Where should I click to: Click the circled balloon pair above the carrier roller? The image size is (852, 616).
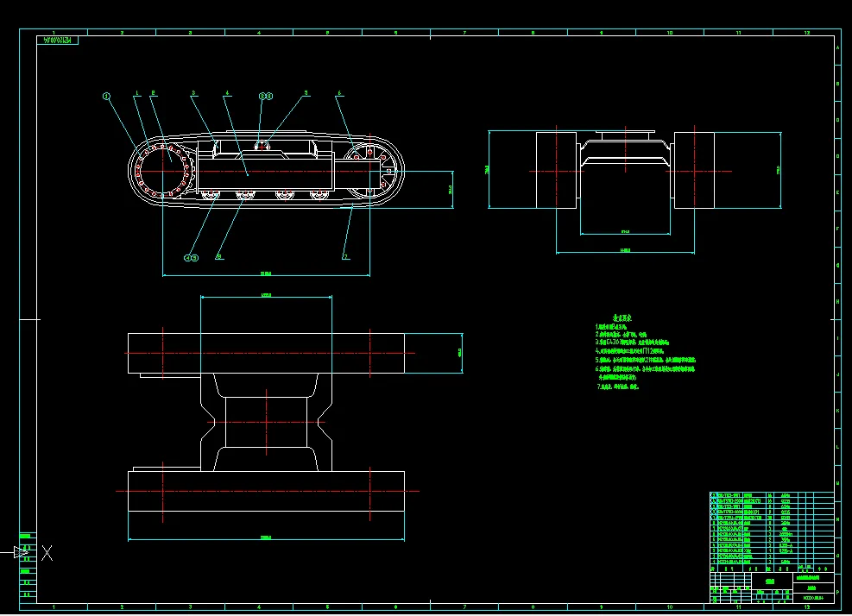pyautogui.click(x=266, y=96)
